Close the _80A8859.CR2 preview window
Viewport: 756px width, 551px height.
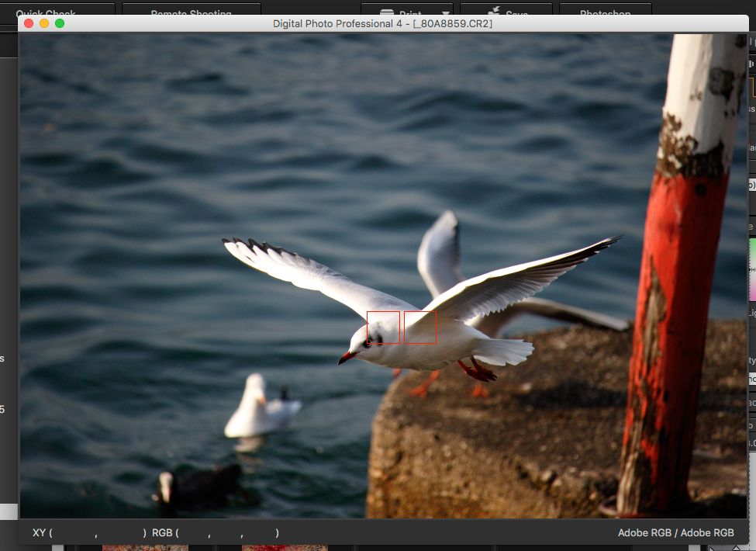point(29,23)
